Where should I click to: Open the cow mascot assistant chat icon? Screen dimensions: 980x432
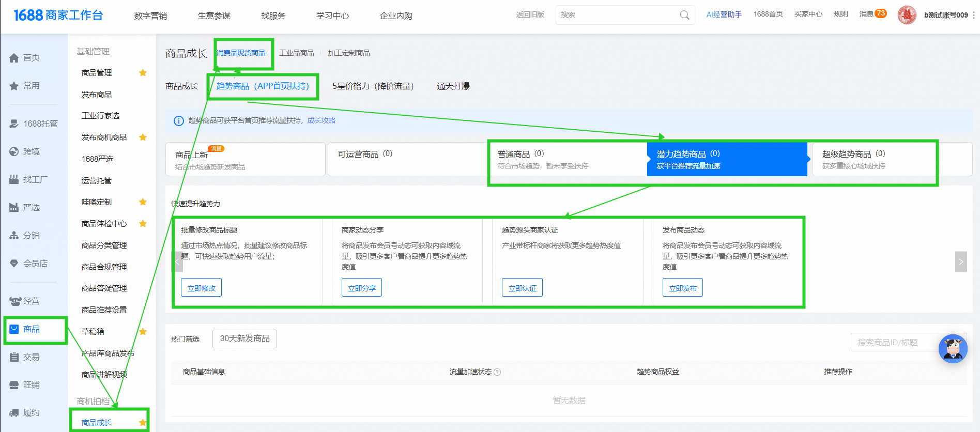953,349
